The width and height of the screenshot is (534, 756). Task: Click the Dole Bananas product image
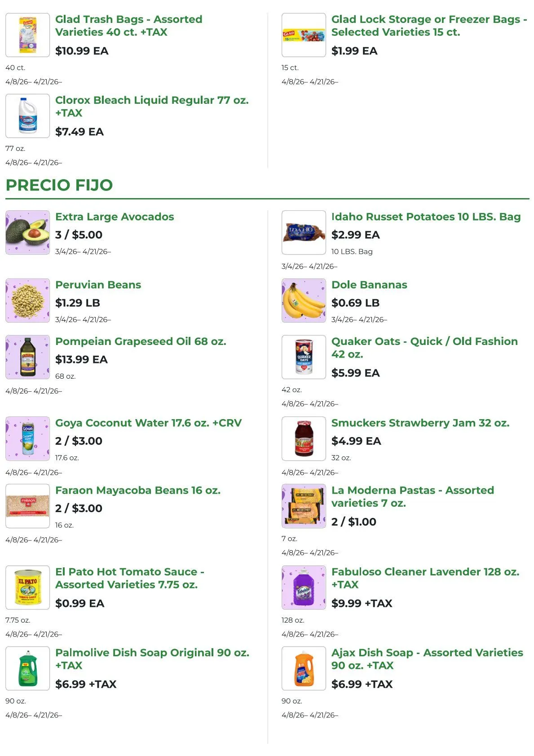click(304, 301)
